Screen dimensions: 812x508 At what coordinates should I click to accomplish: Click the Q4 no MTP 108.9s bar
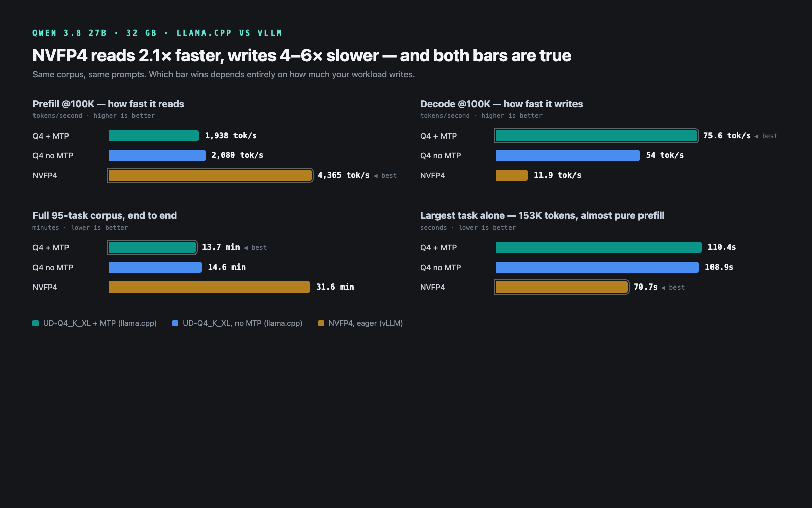(x=597, y=267)
